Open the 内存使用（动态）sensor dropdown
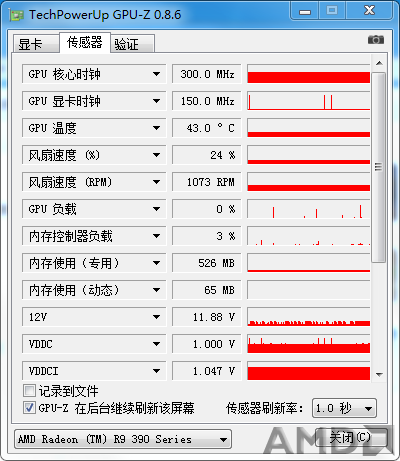Viewport: 400px width, 461px height. coord(94,290)
